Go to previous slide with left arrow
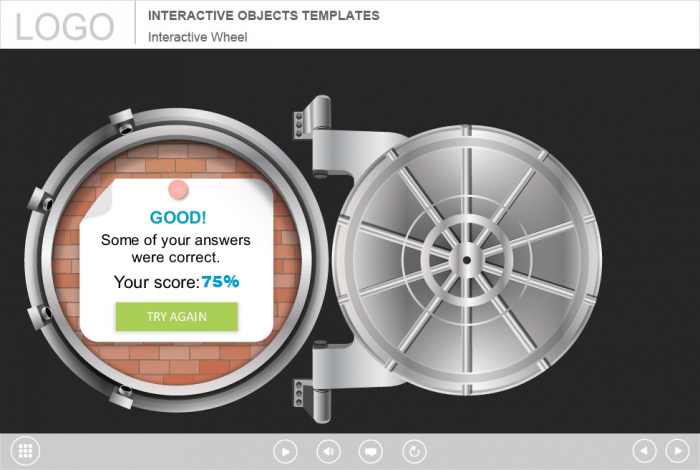Image resolution: width=700 pixels, height=470 pixels. (645, 451)
